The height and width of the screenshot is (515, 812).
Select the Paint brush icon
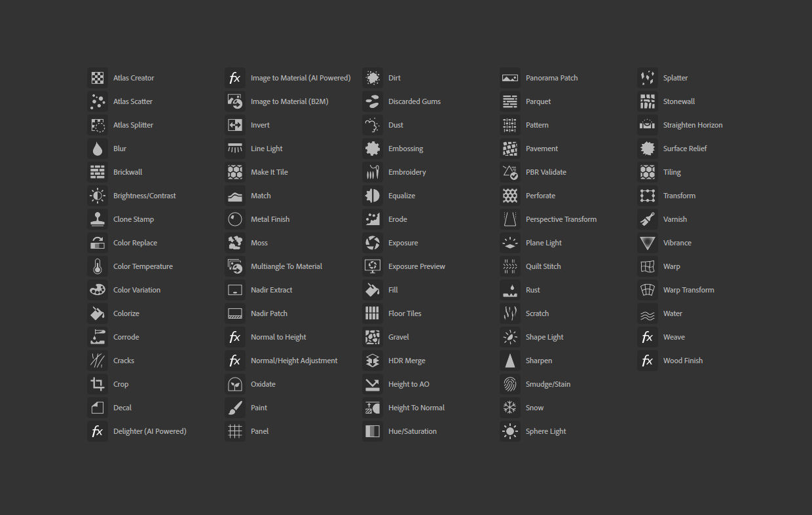235,408
